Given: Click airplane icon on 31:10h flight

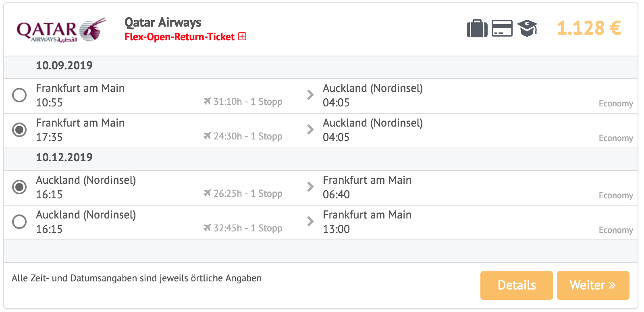Looking at the screenshot, I should (x=207, y=101).
